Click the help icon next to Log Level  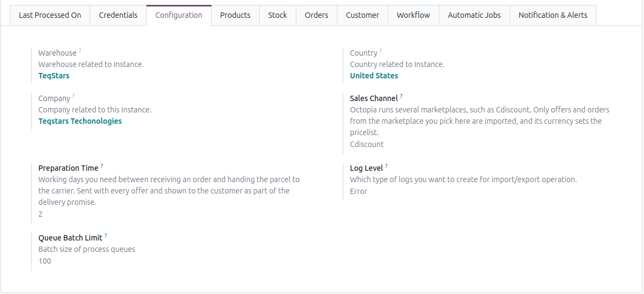coord(387,166)
